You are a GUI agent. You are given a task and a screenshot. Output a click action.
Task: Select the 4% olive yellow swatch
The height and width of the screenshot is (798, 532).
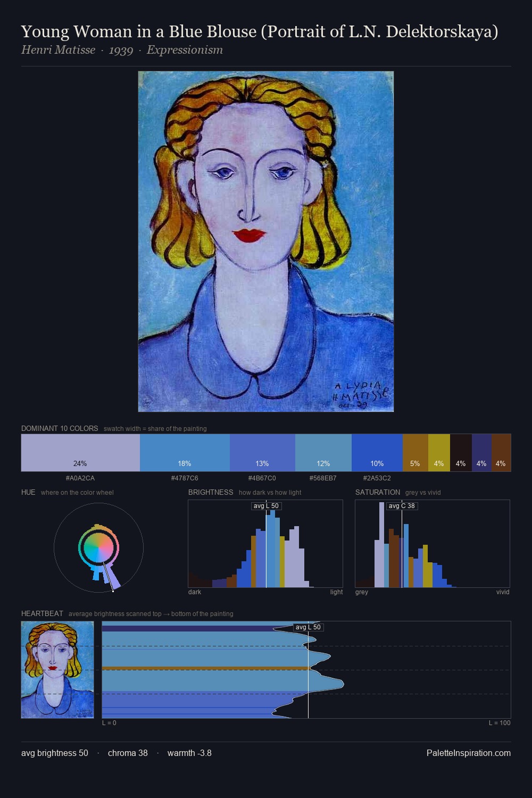click(x=439, y=453)
